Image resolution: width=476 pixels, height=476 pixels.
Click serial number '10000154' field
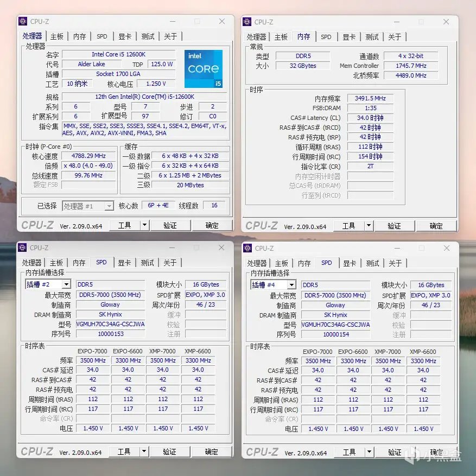[x=336, y=334]
